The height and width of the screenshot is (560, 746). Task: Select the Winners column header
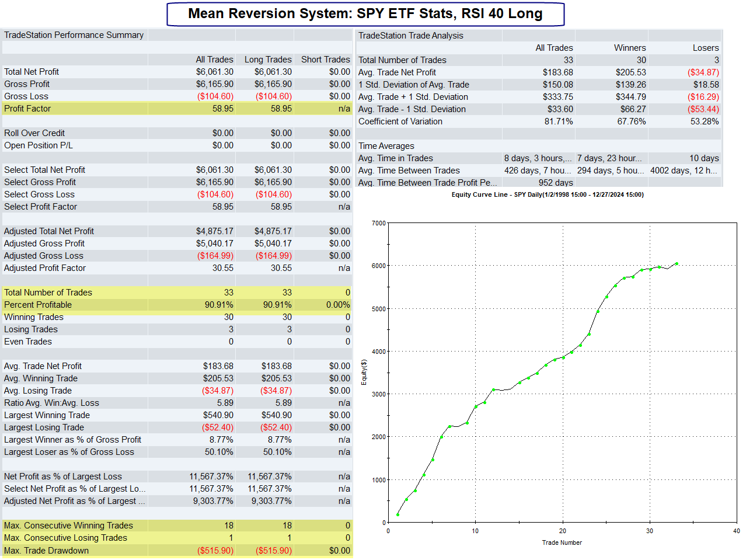[629, 48]
